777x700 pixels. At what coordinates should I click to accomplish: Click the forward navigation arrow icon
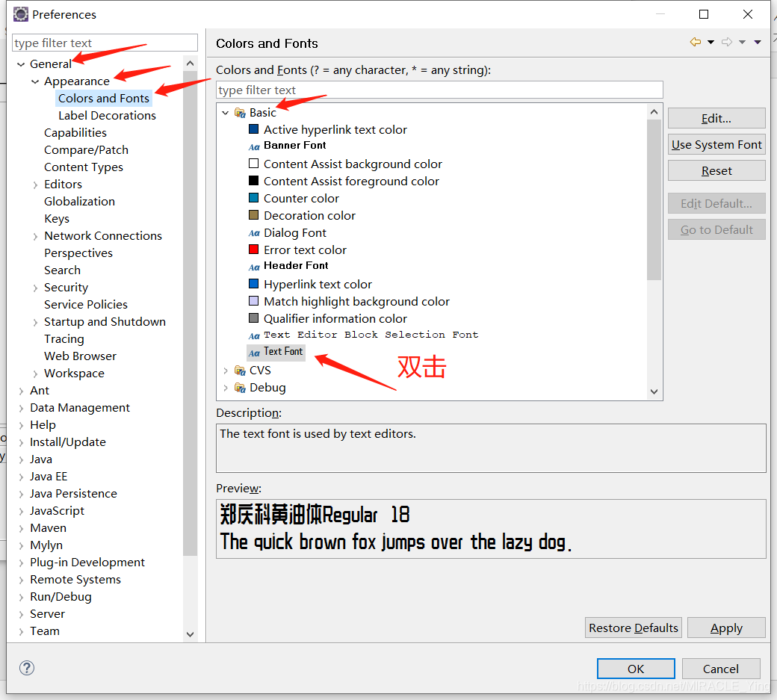(x=727, y=42)
